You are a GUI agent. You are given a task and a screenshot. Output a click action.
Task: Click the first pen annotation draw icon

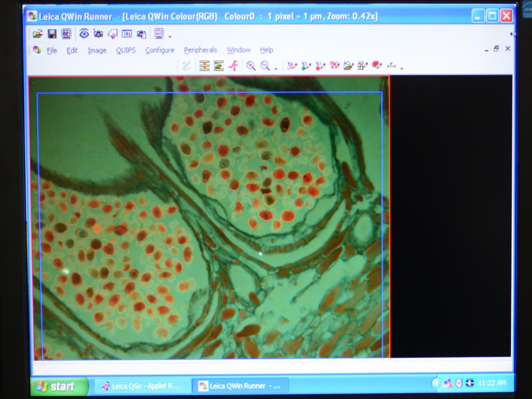pos(292,66)
